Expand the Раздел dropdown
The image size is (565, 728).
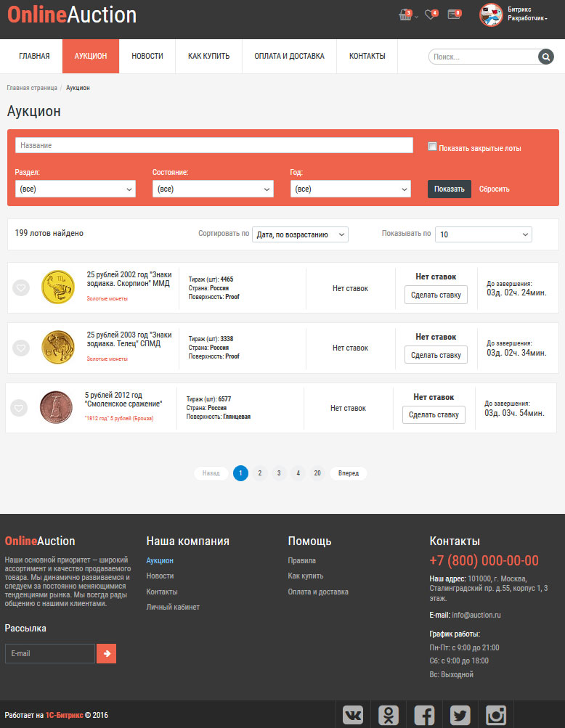(76, 189)
